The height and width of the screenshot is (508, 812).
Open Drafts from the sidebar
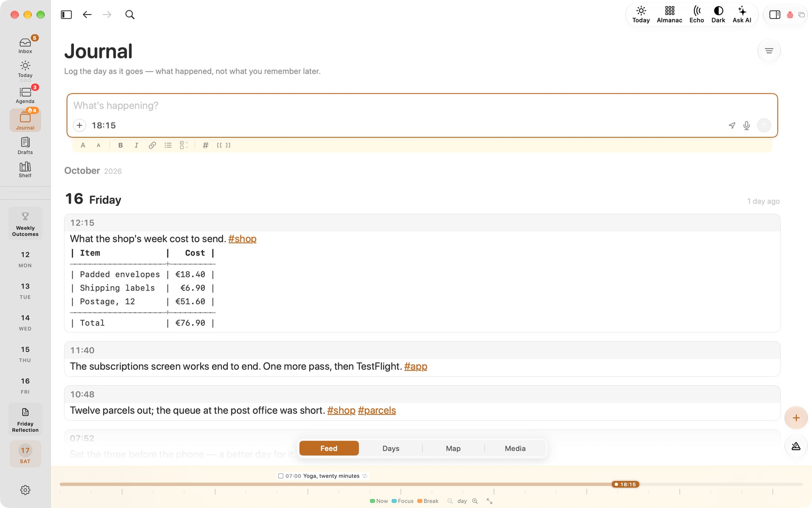tap(25, 146)
